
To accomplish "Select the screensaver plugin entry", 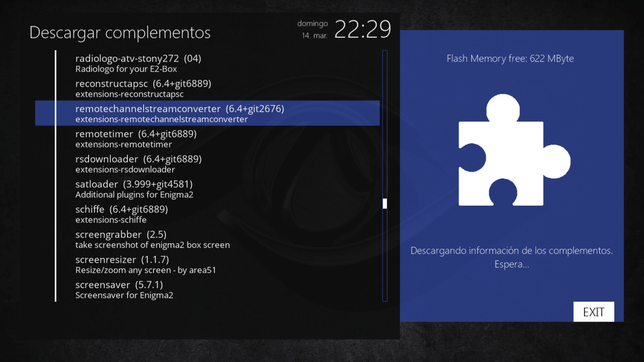I will pyautogui.click(x=124, y=289).
